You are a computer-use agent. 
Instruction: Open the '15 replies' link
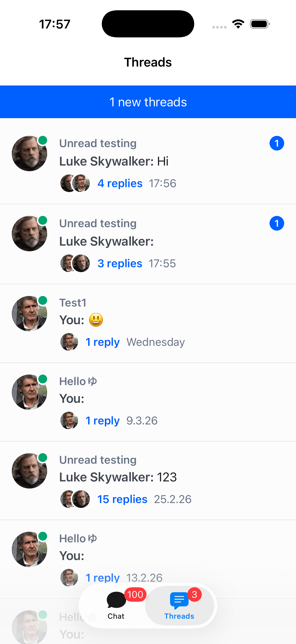[122, 499]
